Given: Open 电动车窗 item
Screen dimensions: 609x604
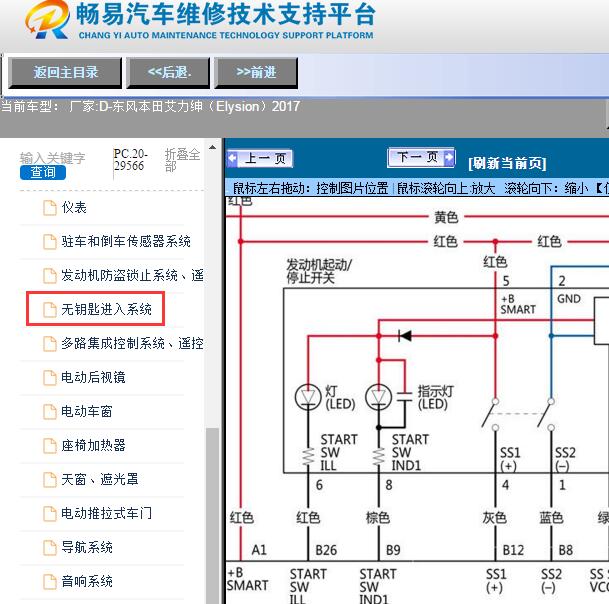Looking at the screenshot, I should point(87,411).
